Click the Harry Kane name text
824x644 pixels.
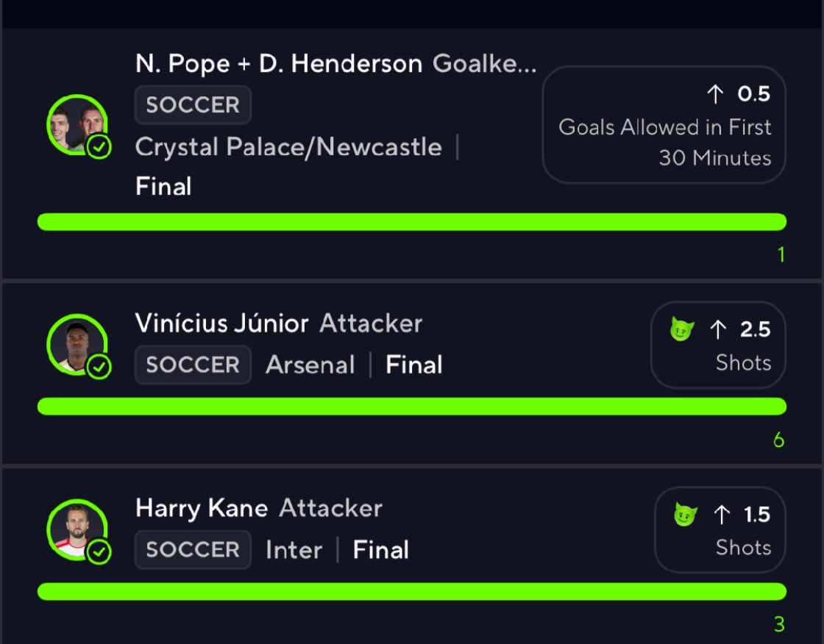tap(202, 508)
